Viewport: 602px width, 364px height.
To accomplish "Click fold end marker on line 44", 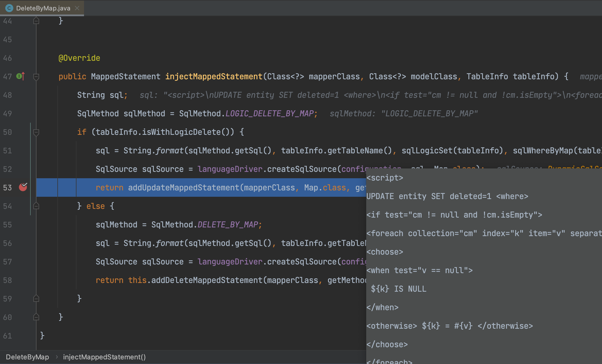I will pos(36,21).
